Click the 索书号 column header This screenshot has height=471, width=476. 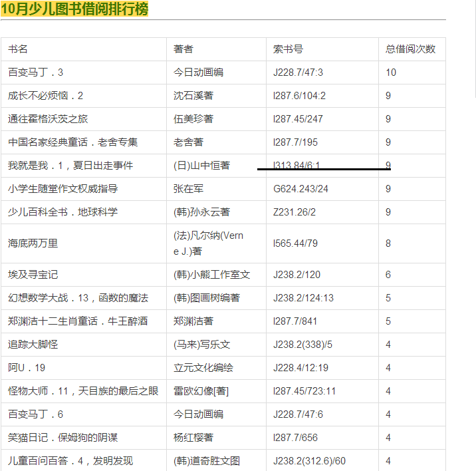coord(288,49)
